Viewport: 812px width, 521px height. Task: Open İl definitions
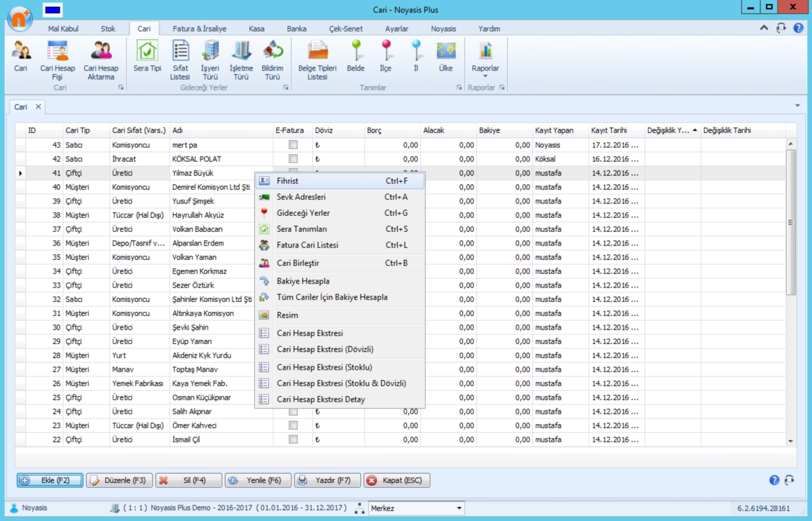click(416, 57)
